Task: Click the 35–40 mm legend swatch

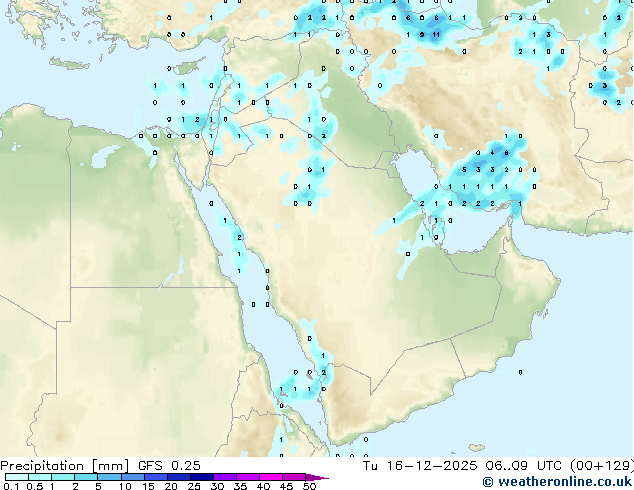Action: pyautogui.click(x=248, y=477)
